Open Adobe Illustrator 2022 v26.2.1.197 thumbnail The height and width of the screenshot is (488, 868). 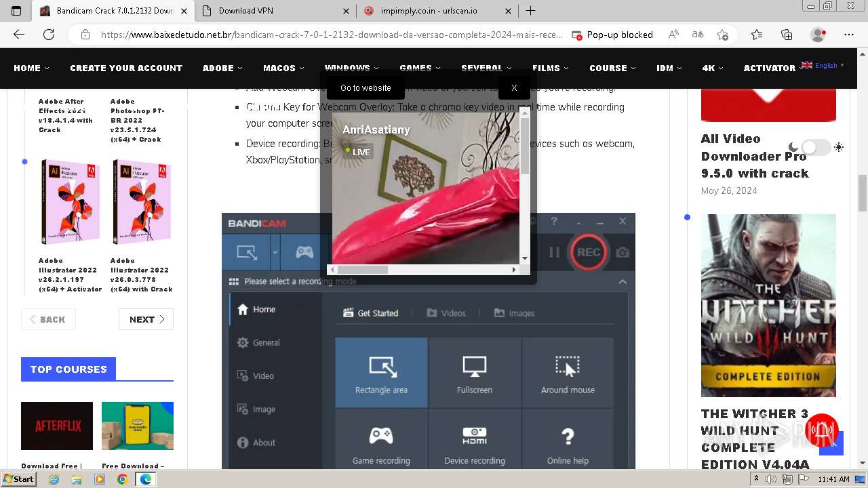pyautogui.click(x=71, y=201)
